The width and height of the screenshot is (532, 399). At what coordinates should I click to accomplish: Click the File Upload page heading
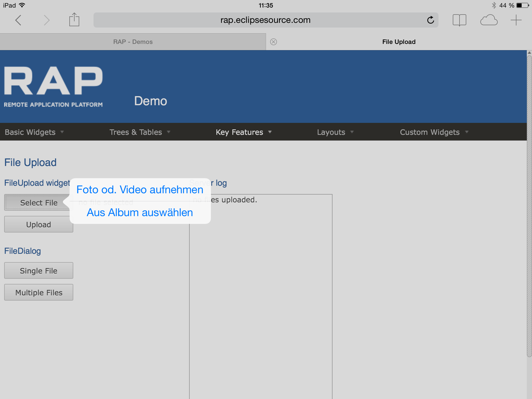(30, 163)
